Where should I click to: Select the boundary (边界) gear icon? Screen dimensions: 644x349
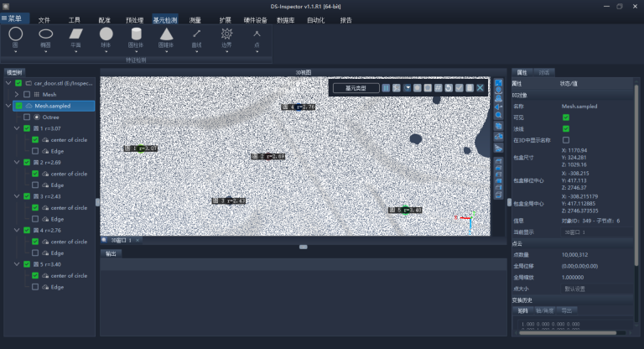pyautogui.click(x=226, y=34)
